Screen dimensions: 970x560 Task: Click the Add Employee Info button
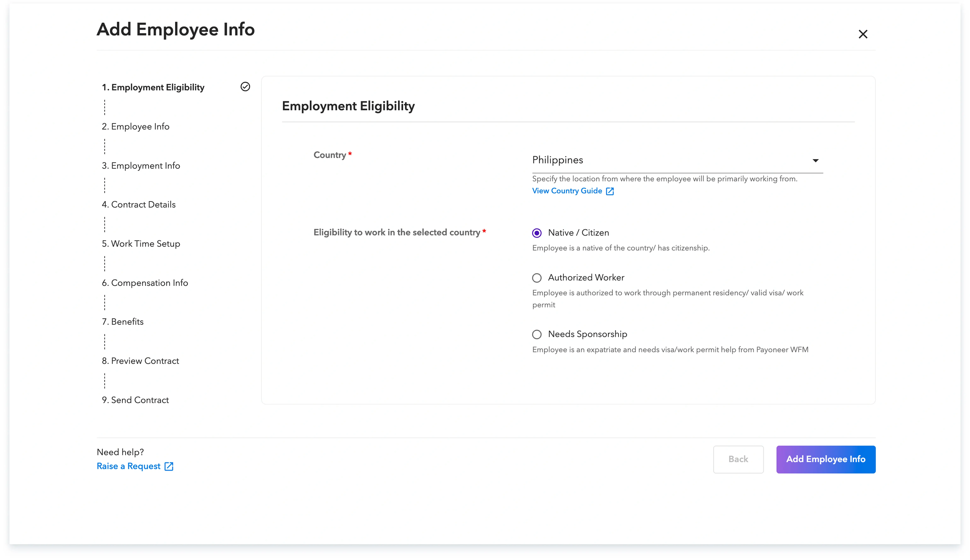point(826,459)
